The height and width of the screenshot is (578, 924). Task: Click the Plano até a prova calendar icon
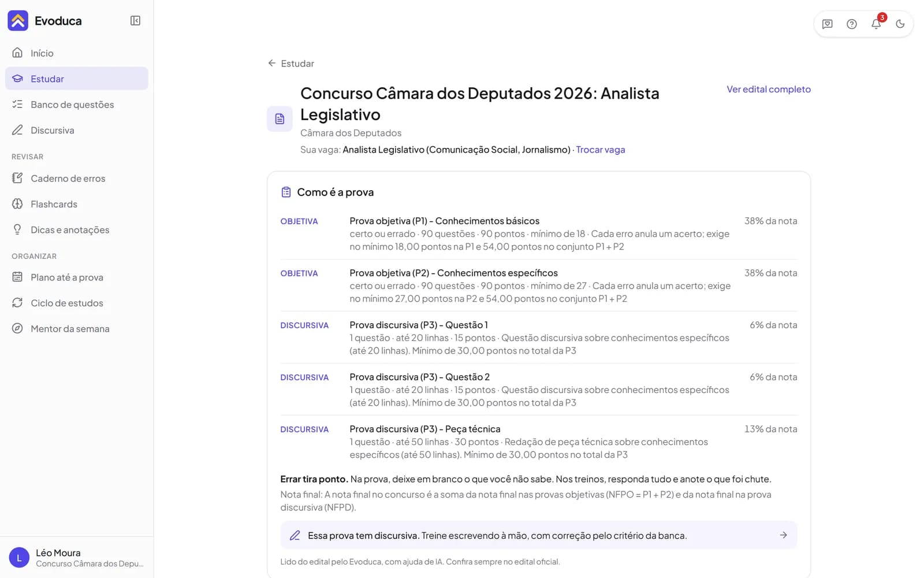click(18, 277)
